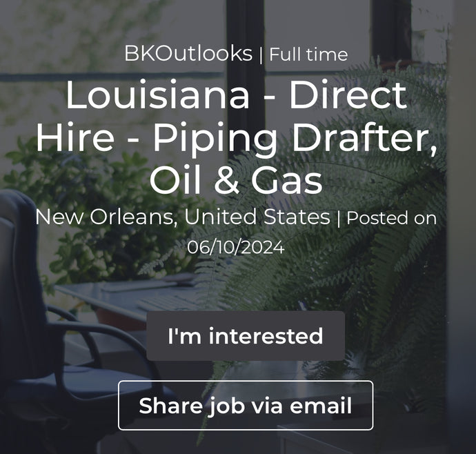Viewport: 476px width, 454px height.
Task: Click the word Louisiana in the job title
Action: click(157, 95)
